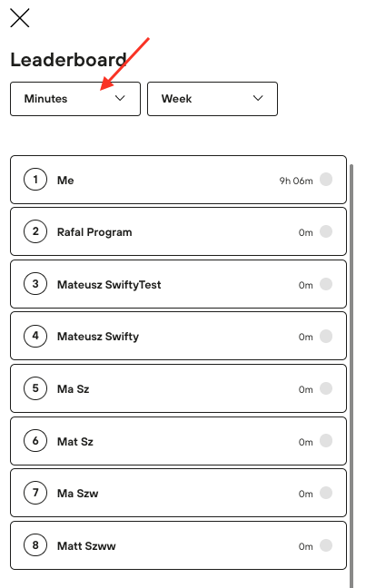The height and width of the screenshot is (588, 366).
Task: Toggle the grey dot beside Me's 9h 06m
Action: pos(326,180)
